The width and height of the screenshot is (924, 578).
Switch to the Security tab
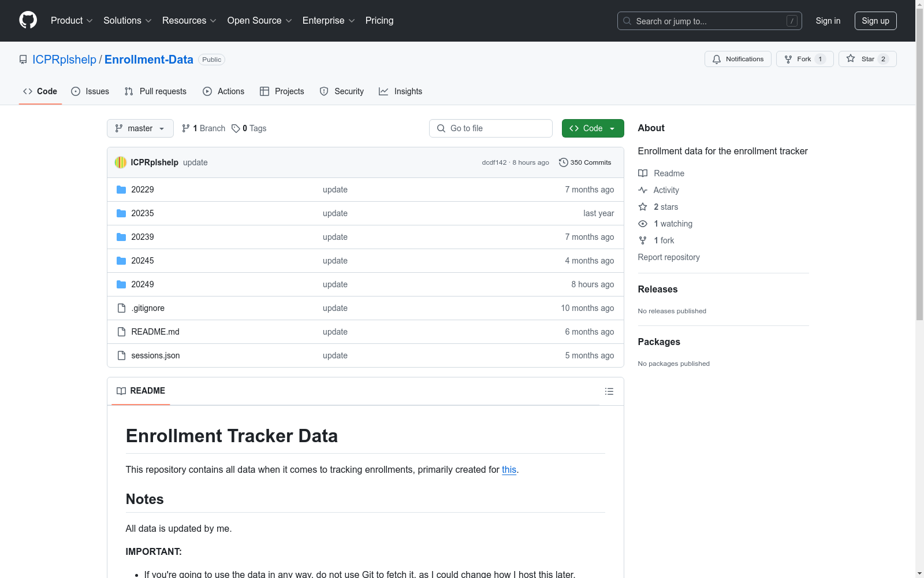click(342, 91)
